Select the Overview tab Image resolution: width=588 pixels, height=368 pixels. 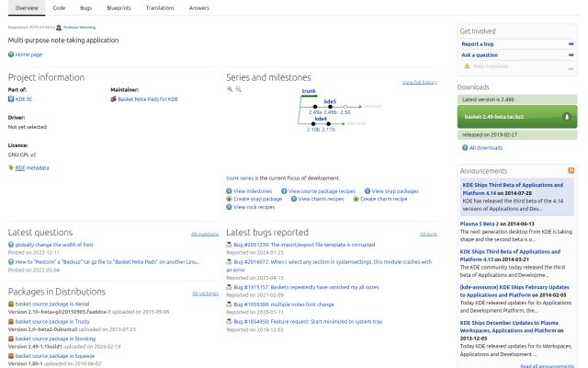coord(27,8)
